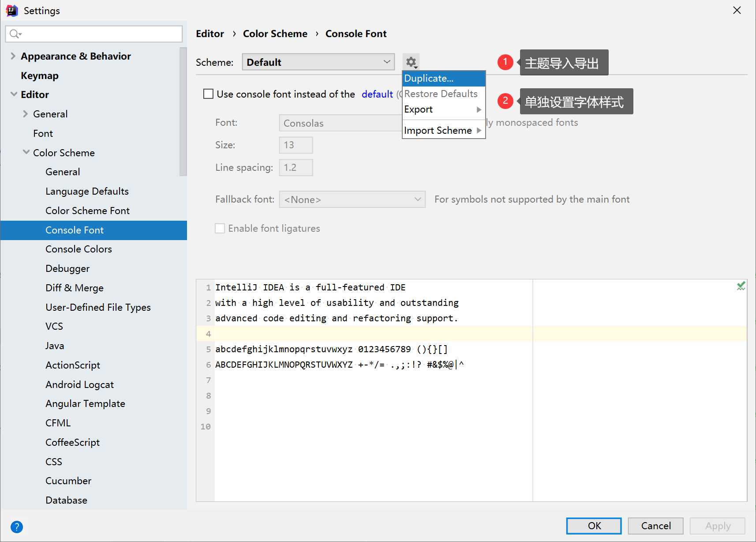Click the OK button
Viewport: 756px width, 542px height.
(x=594, y=526)
